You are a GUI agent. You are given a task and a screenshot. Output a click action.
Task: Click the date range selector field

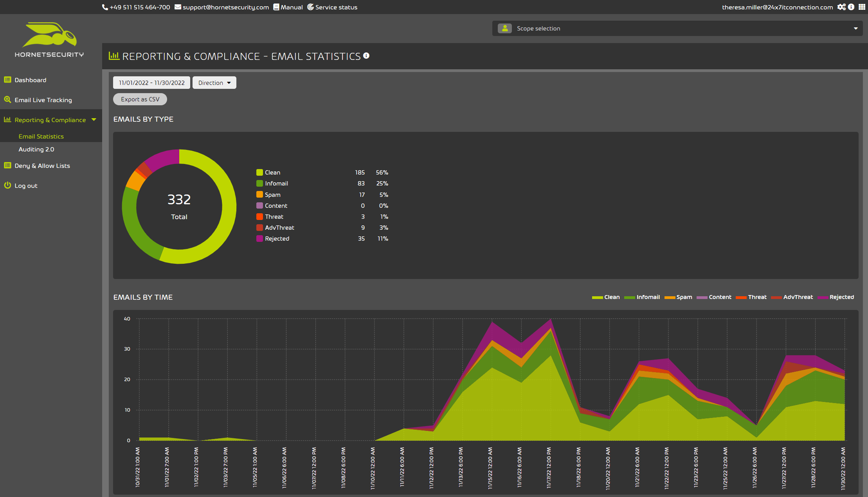coord(151,82)
